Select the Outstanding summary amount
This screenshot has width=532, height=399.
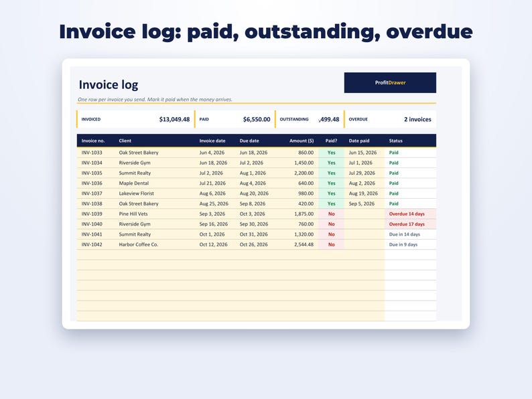coord(328,119)
